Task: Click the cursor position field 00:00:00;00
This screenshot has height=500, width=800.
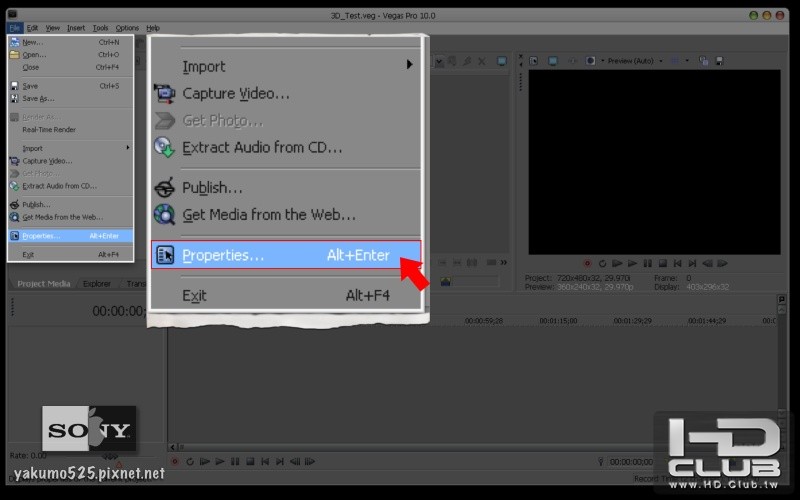Action: click(x=631, y=462)
